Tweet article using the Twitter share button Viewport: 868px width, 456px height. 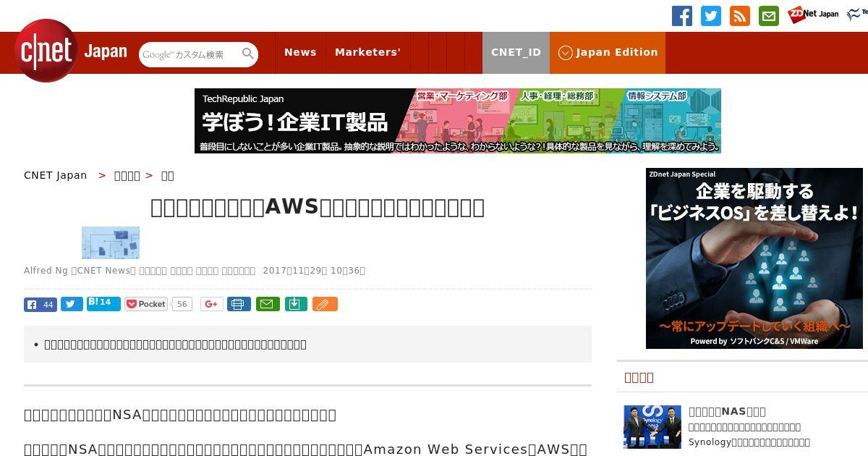pyautogui.click(x=72, y=304)
